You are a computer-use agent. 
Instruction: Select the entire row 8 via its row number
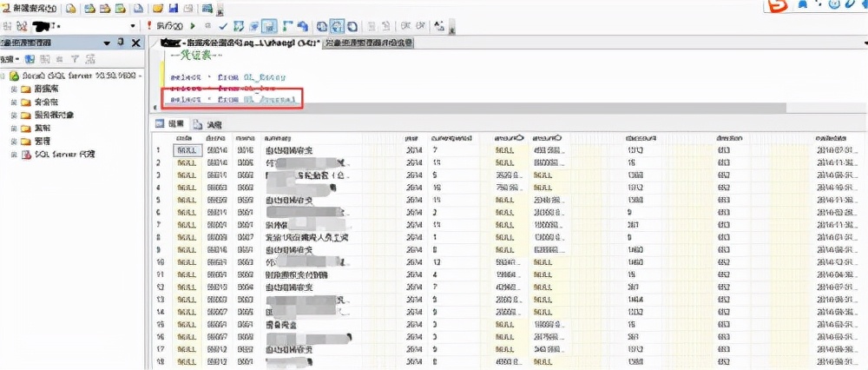coord(160,237)
